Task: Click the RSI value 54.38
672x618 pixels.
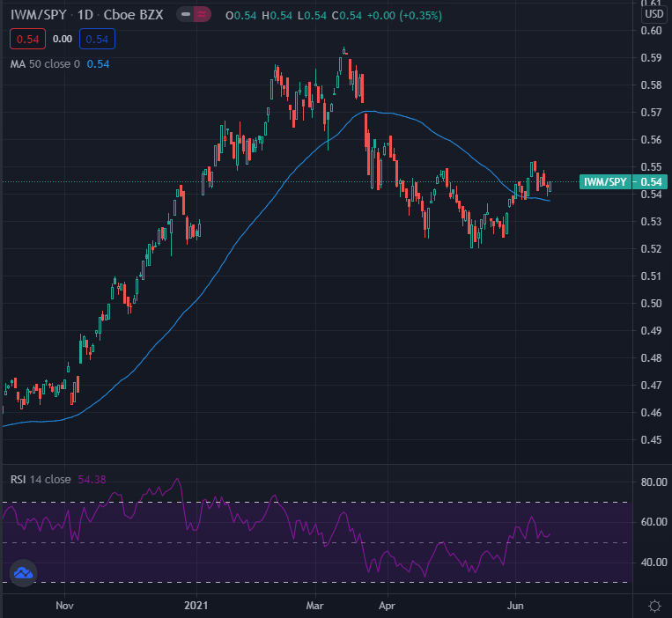Action: [x=92, y=480]
